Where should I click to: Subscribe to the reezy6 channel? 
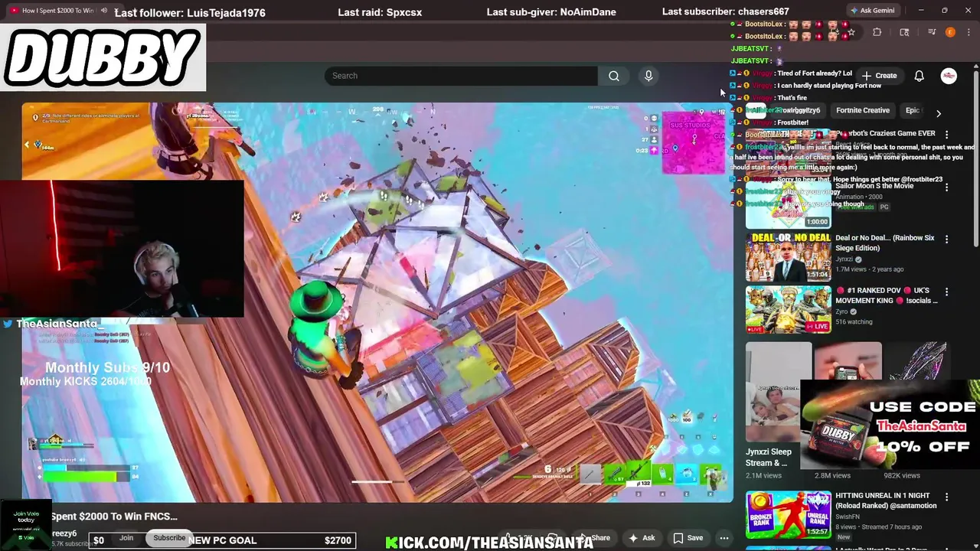(169, 538)
